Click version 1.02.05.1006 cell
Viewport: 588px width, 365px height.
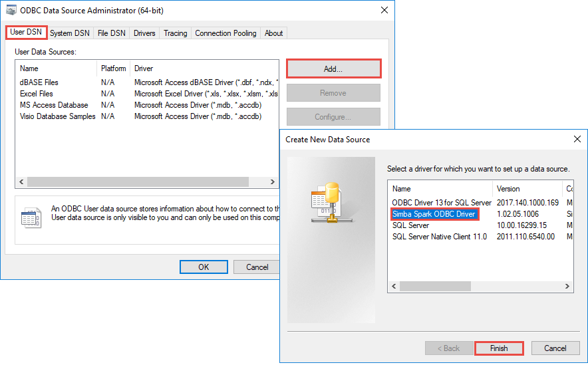517,214
